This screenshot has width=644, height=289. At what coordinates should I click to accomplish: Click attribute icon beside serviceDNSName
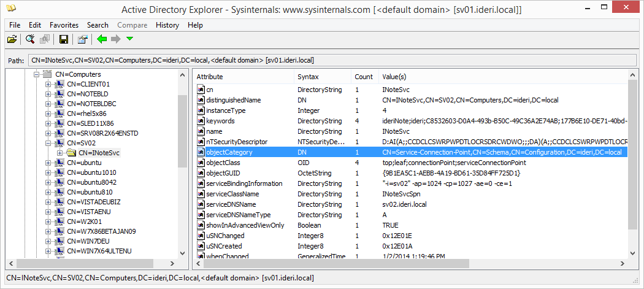click(x=201, y=204)
